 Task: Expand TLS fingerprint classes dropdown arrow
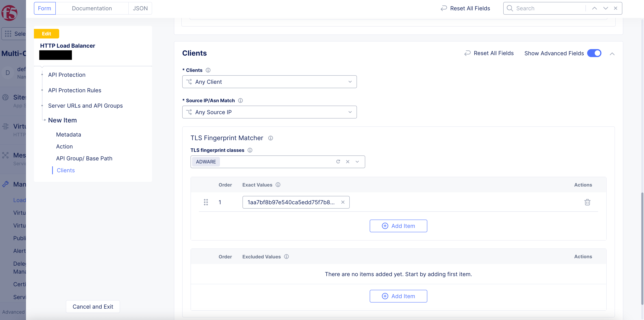(x=357, y=162)
